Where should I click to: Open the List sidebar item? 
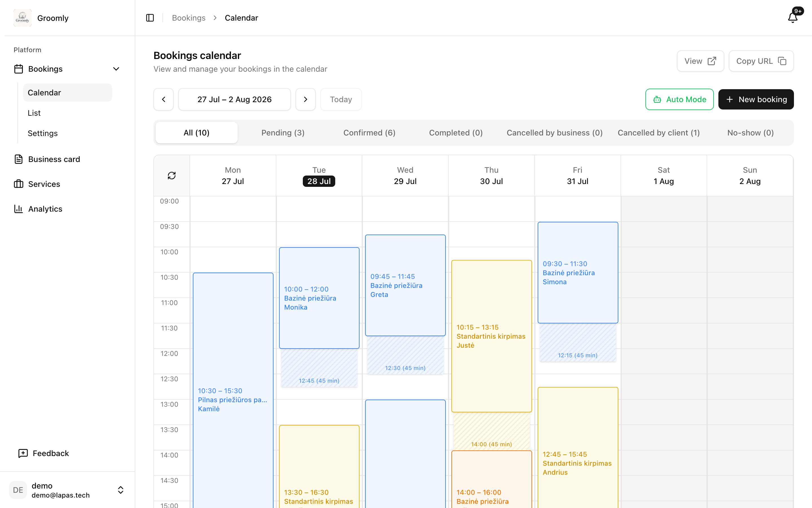point(67,113)
